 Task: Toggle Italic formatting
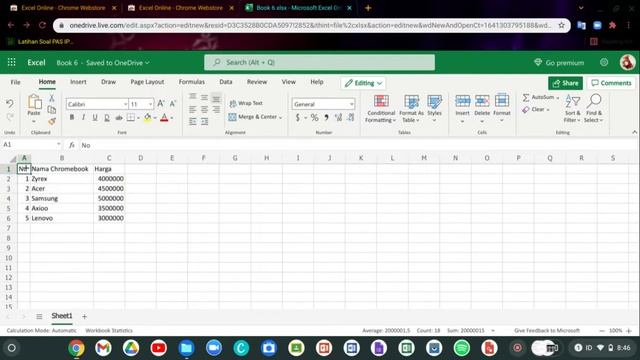(83, 118)
